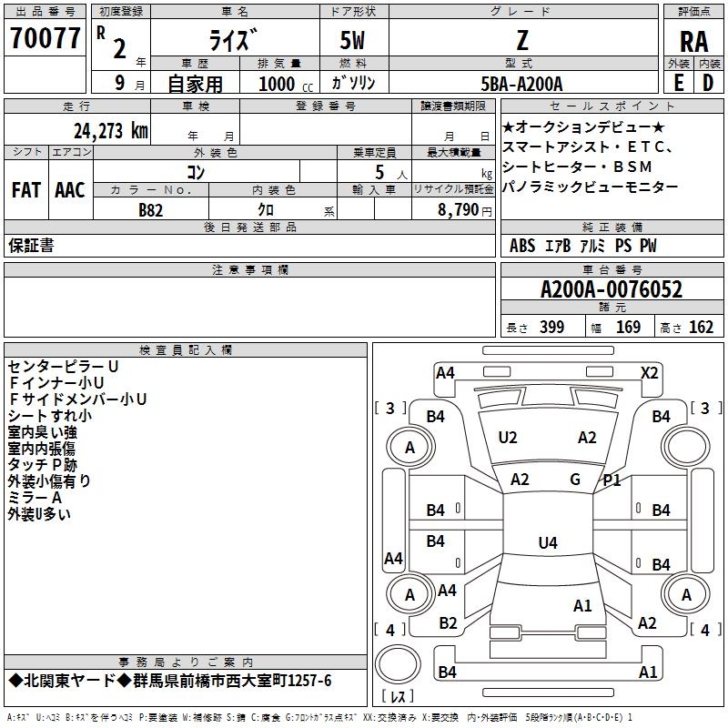Image resolution: width=728 pixels, height=728 pixels.
Task: Select the height value "162"
Action: click(701, 327)
